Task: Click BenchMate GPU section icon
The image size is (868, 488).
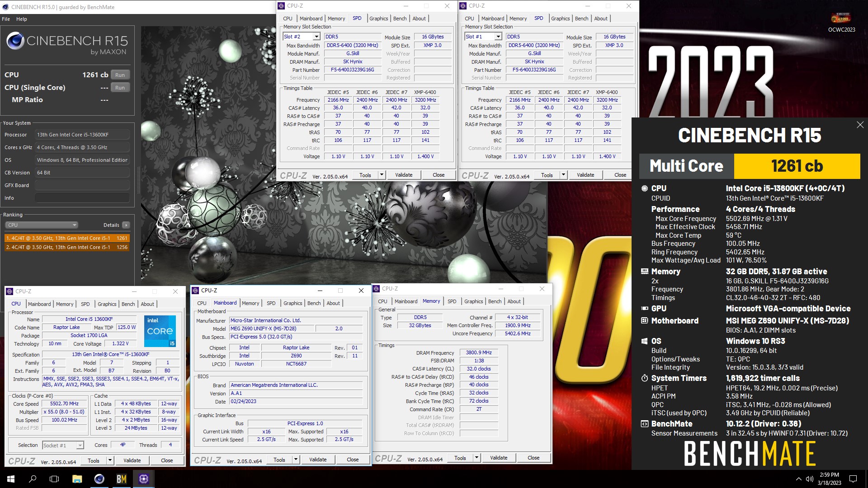Action: [645, 309]
